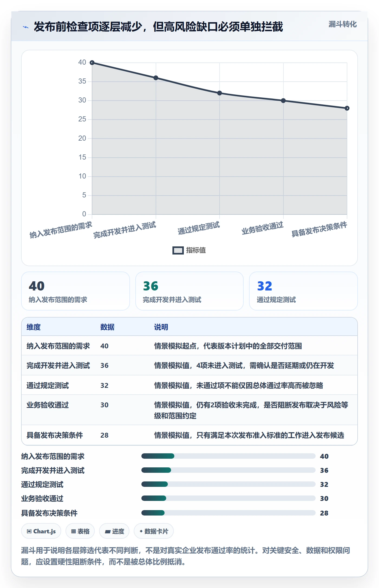Click the square icon in Chart.js chip
The image size is (379, 588).
click(x=29, y=531)
